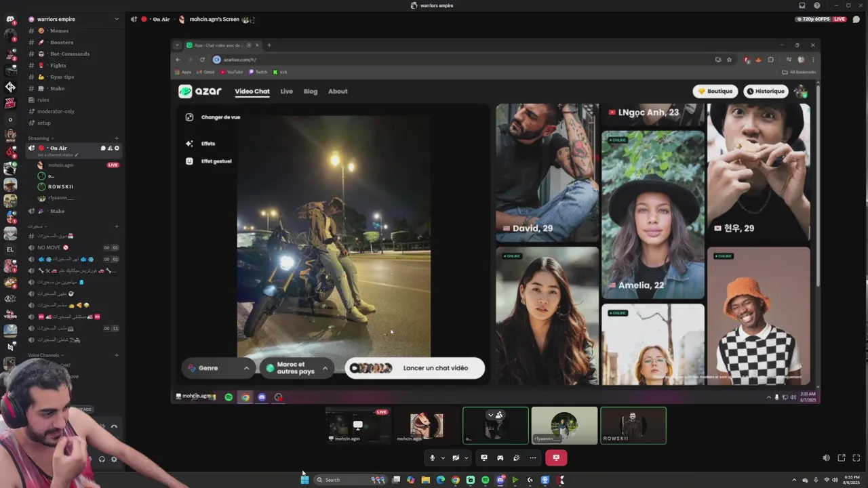
Task: Share your screen button
Action: click(x=484, y=457)
